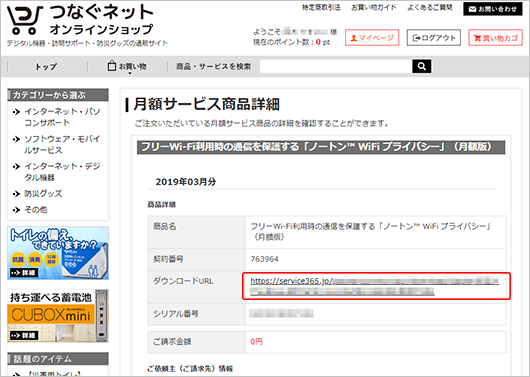The height and width of the screenshot is (377, 530).
Task: Click the ご請求金額 row label
Action: pos(172,342)
